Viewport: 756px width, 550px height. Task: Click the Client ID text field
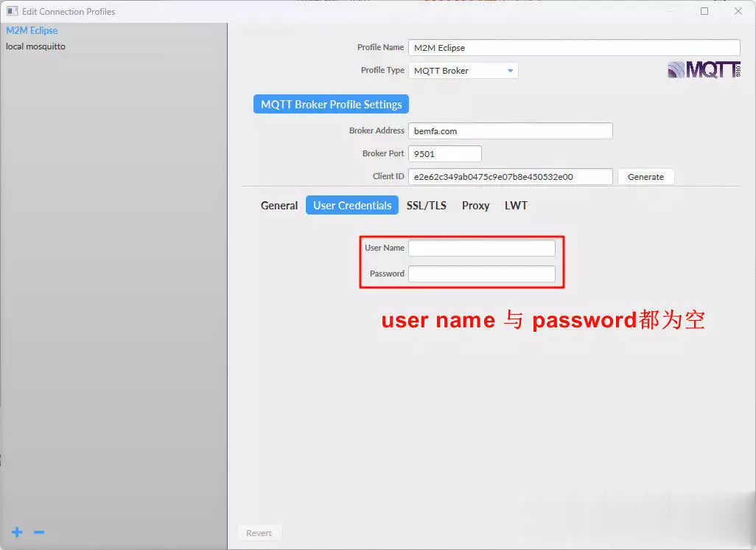511,177
